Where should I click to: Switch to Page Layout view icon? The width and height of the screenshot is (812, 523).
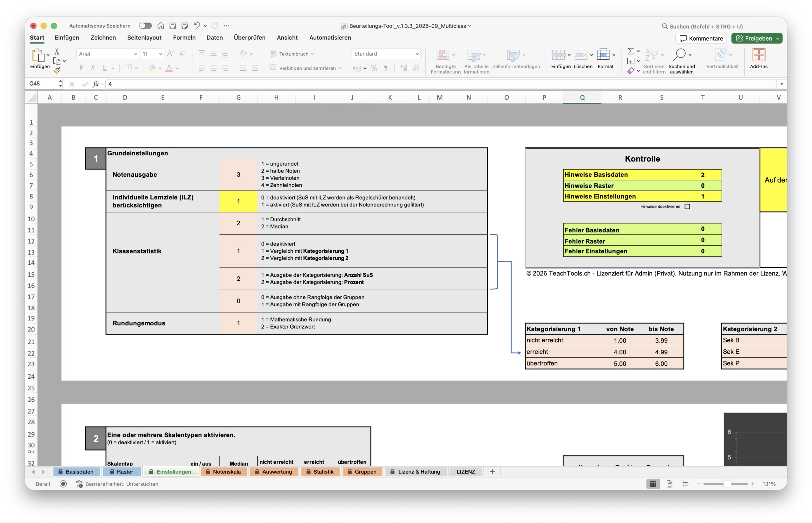click(669, 484)
